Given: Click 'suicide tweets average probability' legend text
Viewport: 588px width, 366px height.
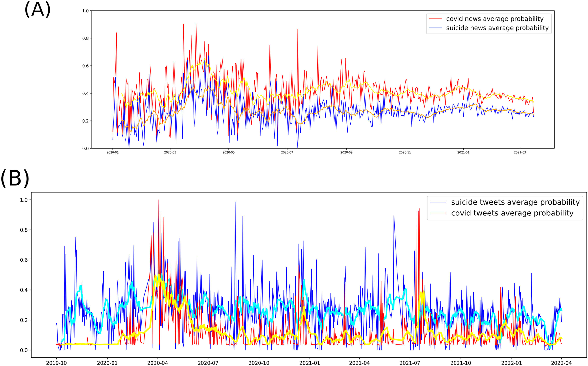Looking at the screenshot, I should (515, 202).
